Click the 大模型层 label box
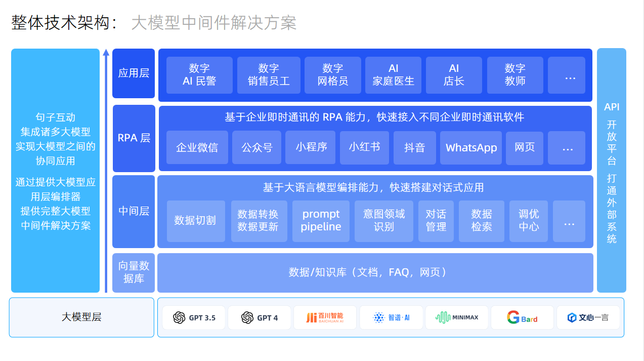This screenshot has width=644, height=361. 81,317
